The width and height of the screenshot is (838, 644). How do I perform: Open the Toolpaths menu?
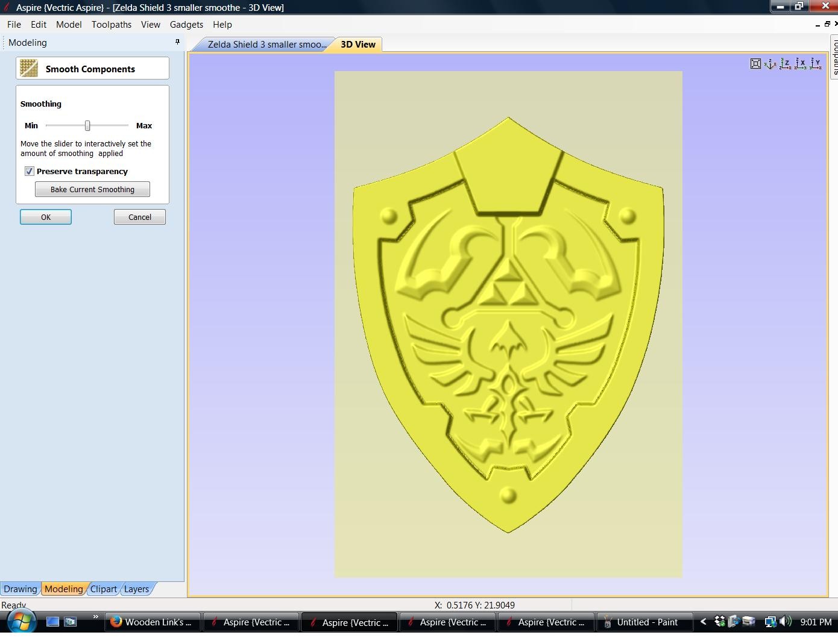[112, 25]
